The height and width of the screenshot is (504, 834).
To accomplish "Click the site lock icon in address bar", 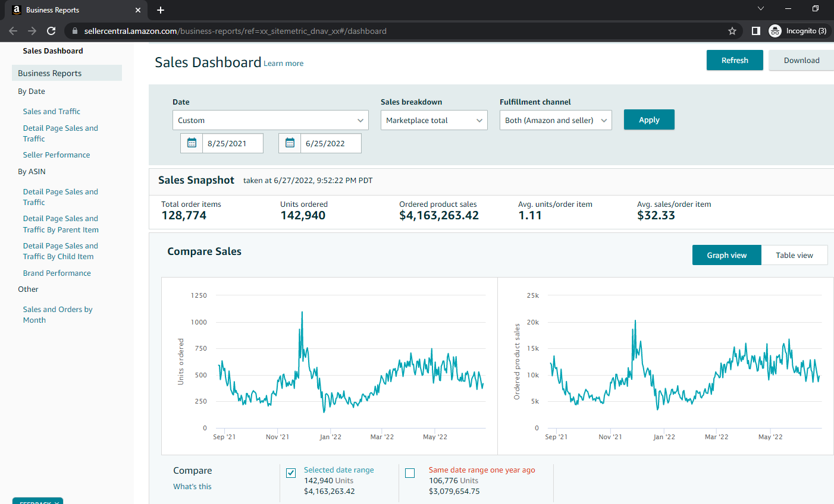I will (x=74, y=31).
